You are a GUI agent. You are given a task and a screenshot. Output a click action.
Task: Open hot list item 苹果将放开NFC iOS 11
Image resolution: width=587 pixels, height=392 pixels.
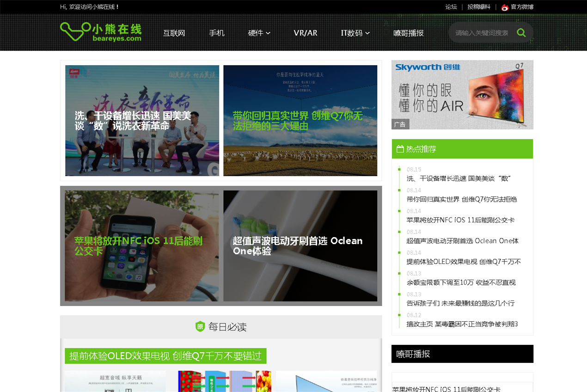click(x=460, y=220)
